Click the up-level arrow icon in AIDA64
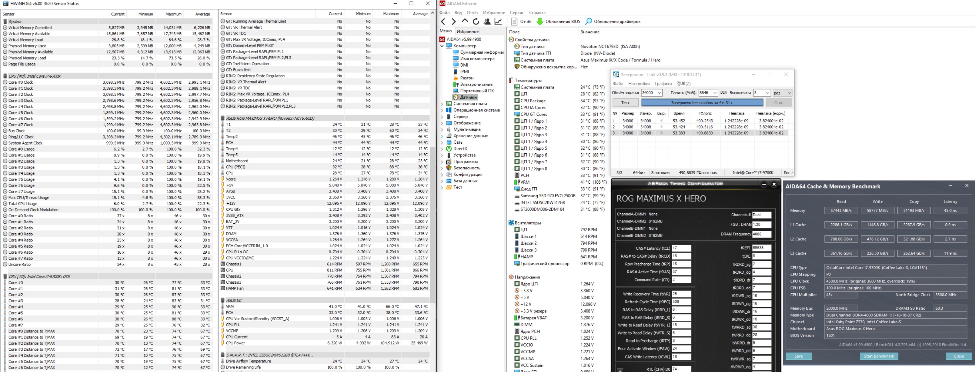The image size is (980, 377). [x=465, y=21]
